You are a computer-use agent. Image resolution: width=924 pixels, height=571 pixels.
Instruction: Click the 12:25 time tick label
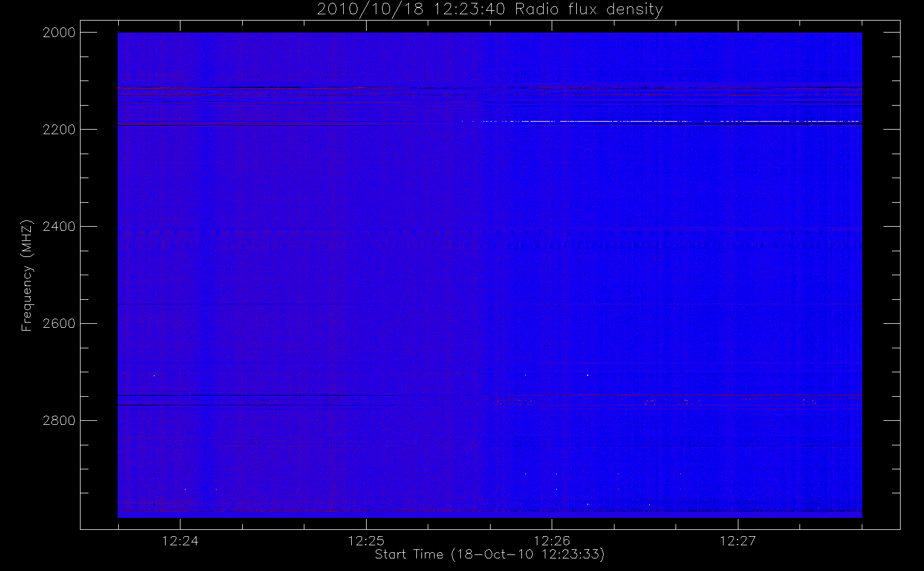point(366,541)
